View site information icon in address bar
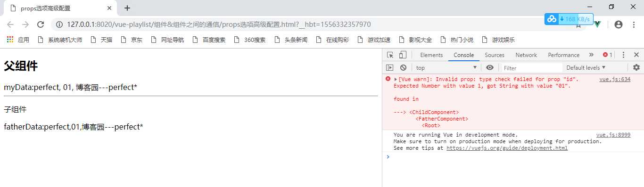The image size is (644, 187). 59,24
